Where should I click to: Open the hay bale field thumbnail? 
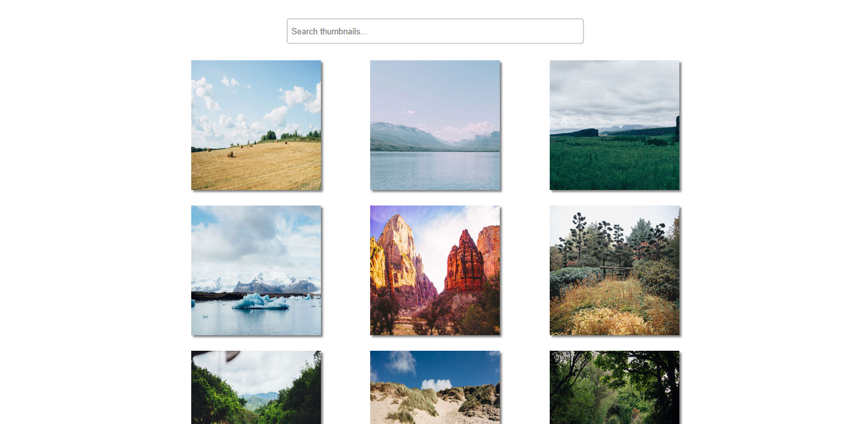pyautogui.click(x=256, y=125)
